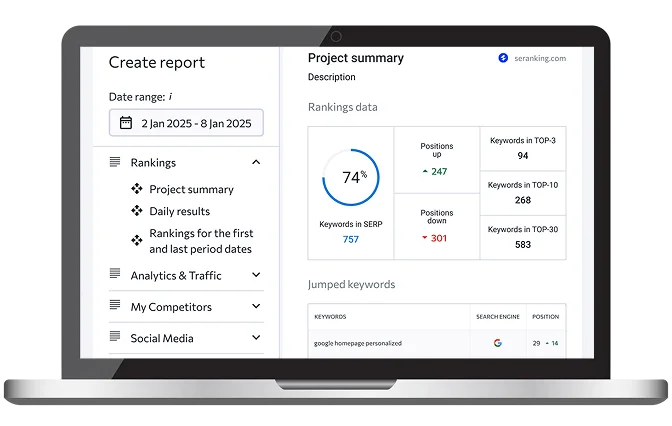
Task: Select the Project summary item
Action: pyautogui.click(x=191, y=189)
